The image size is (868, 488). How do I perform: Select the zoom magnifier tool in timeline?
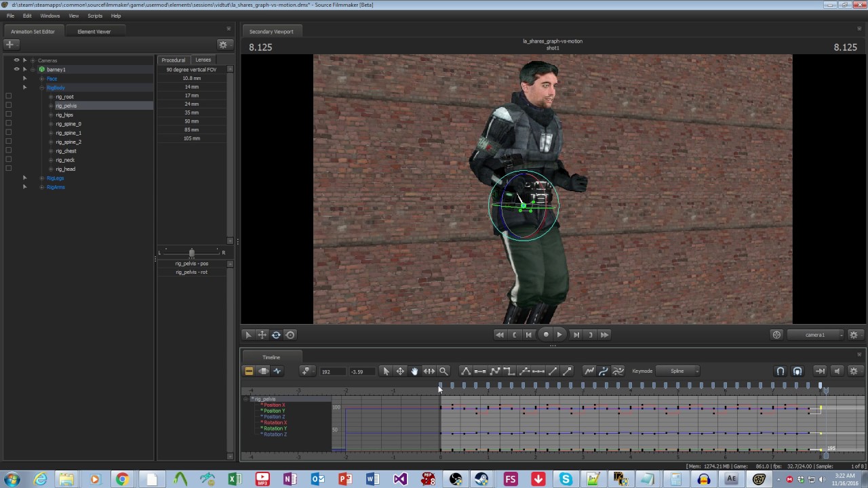click(x=443, y=371)
